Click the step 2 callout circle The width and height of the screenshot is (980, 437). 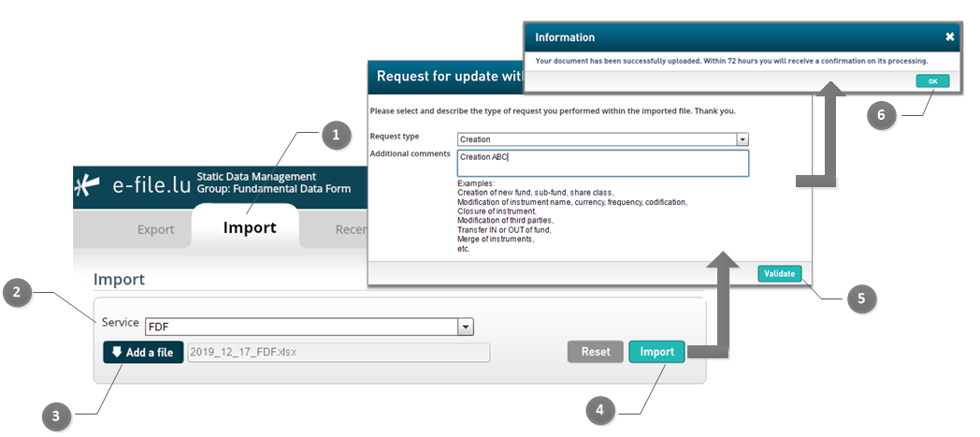(17, 293)
